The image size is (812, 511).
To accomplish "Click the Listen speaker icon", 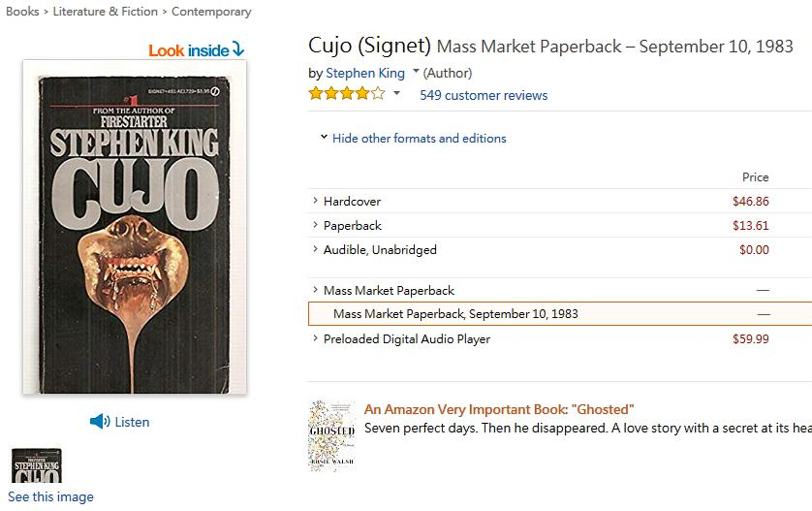I will (99, 421).
